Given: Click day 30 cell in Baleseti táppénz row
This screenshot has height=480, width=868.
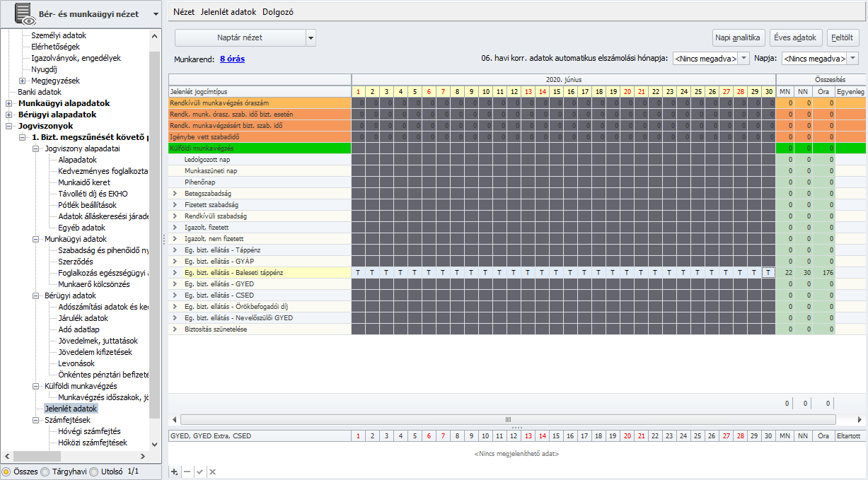Looking at the screenshot, I should [768, 273].
